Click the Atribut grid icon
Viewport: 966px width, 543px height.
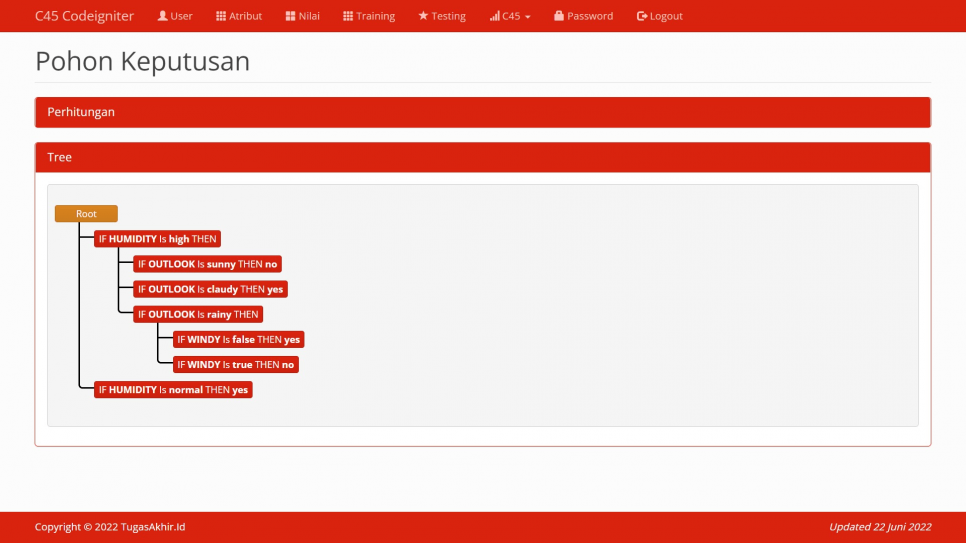220,16
